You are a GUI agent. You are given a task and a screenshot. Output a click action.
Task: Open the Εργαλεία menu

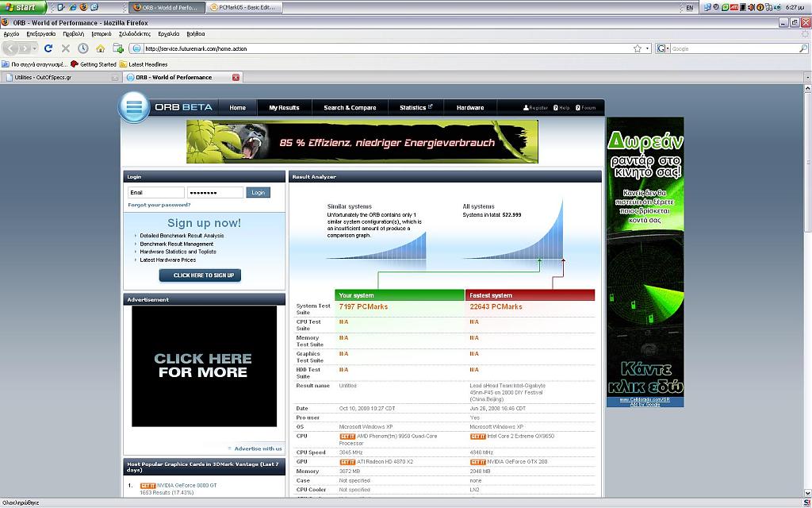pyautogui.click(x=169, y=33)
